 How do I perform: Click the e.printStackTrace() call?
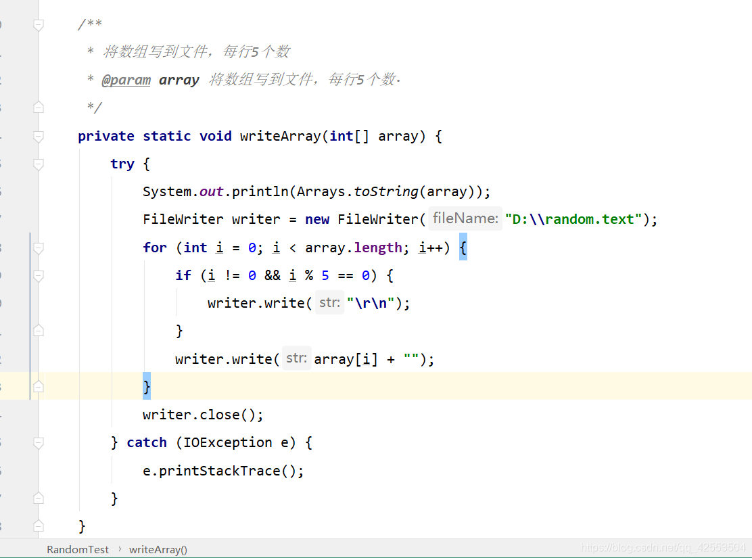(x=223, y=471)
